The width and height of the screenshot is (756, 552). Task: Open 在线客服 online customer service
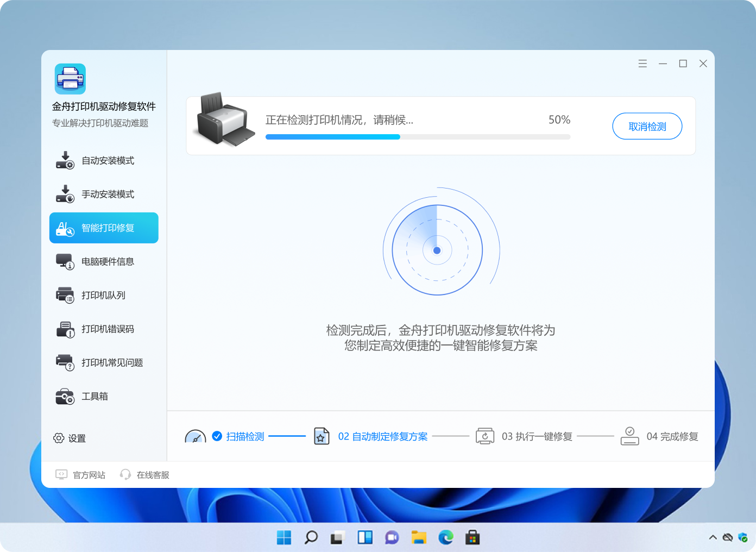click(144, 474)
